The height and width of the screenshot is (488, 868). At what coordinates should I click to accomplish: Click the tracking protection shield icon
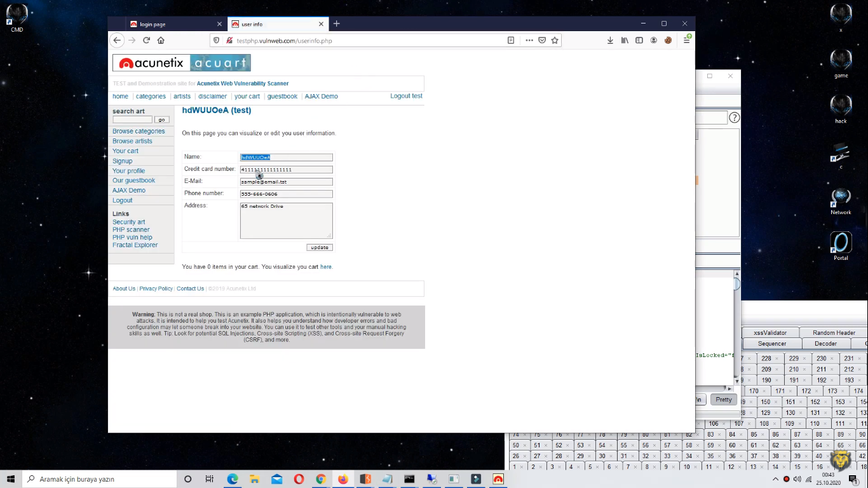point(217,40)
